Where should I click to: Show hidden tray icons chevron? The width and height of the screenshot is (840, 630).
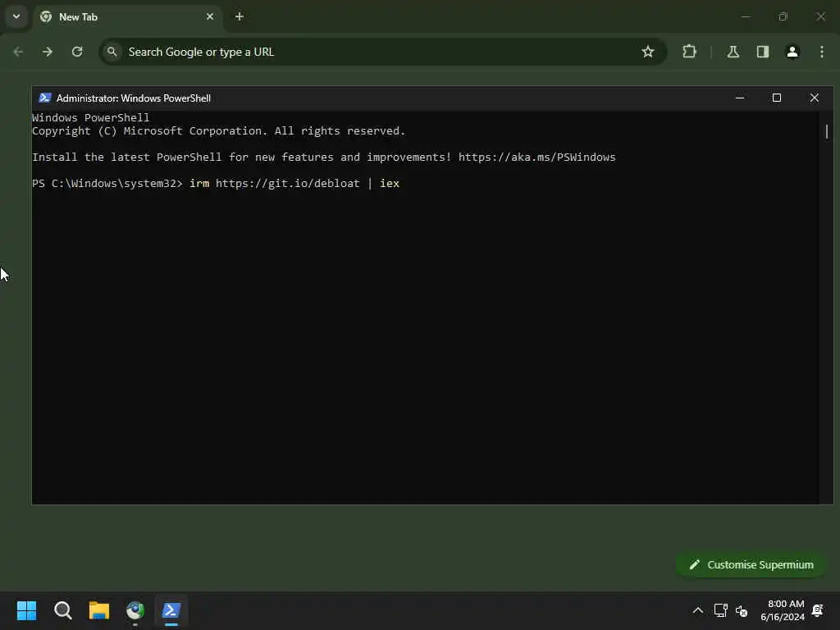697,610
